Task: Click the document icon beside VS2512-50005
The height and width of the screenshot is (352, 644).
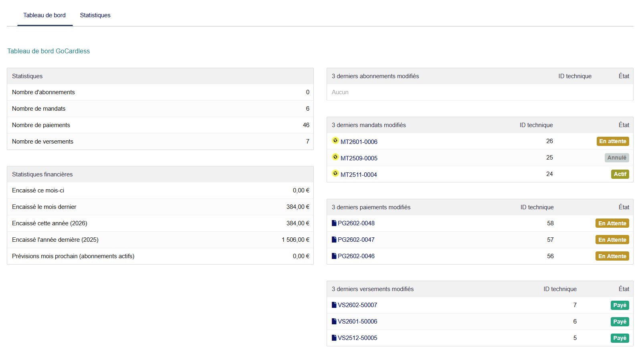Action: pos(334,338)
